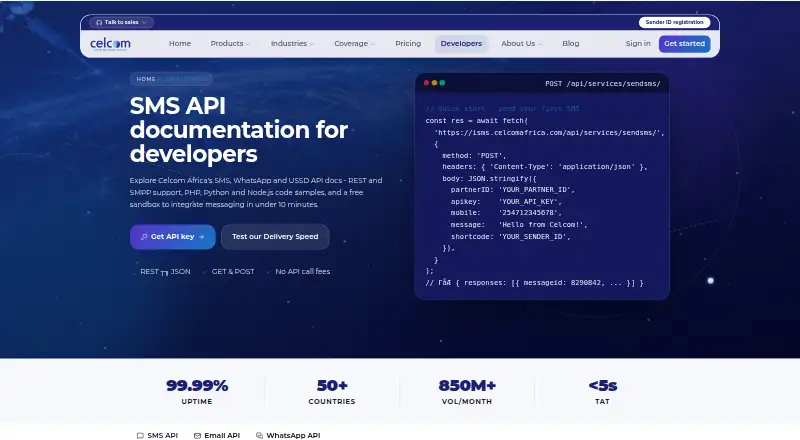
Task: Open Sender ID registration link
Action: pyautogui.click(x=674, y=22)
